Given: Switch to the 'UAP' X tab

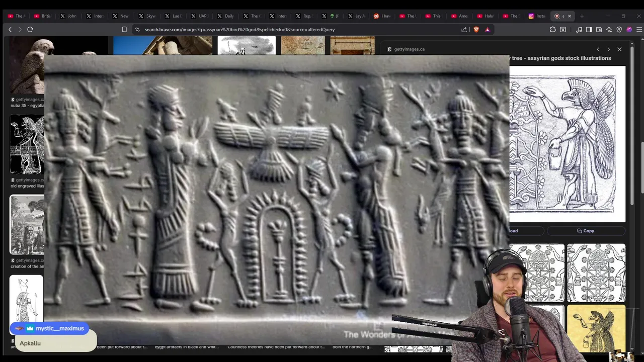Looking at the screenshot, I should [x=198, y=16].
